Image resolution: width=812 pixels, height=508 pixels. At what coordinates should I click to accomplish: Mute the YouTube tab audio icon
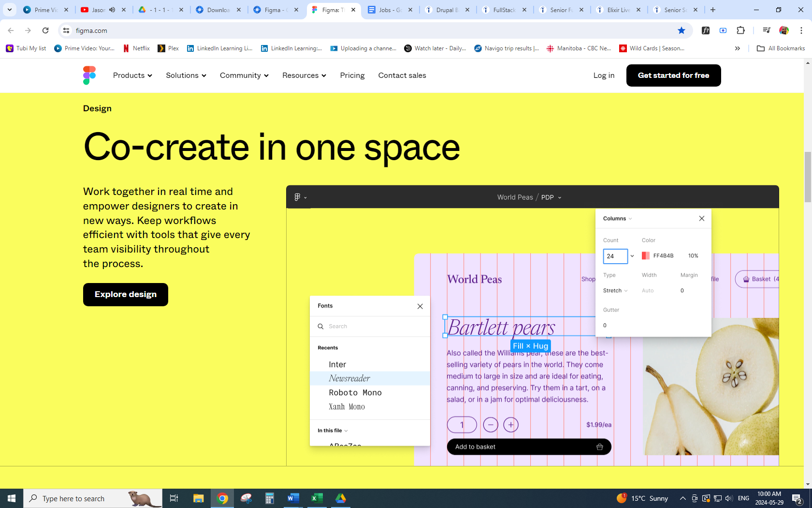click(x=112, y=10)
